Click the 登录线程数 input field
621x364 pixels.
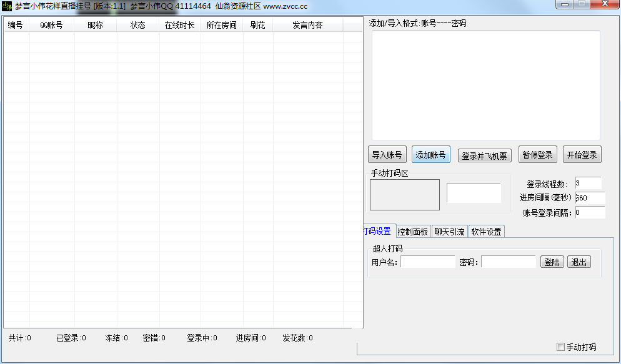[x=588, y=184]
